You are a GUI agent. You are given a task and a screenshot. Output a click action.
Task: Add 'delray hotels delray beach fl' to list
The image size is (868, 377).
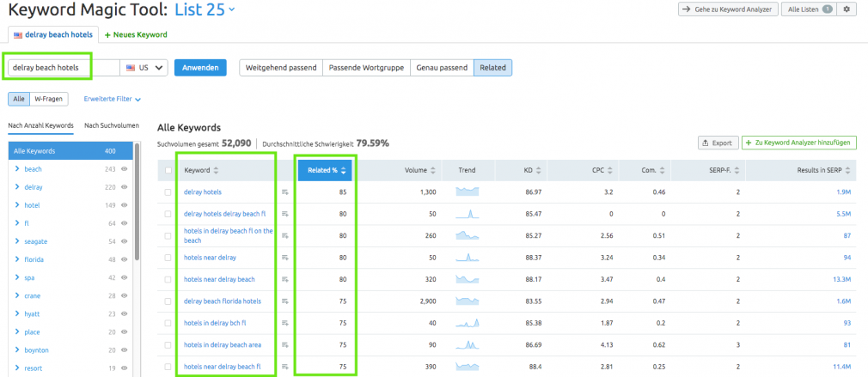pyautogui.click(x=285, y=213)
